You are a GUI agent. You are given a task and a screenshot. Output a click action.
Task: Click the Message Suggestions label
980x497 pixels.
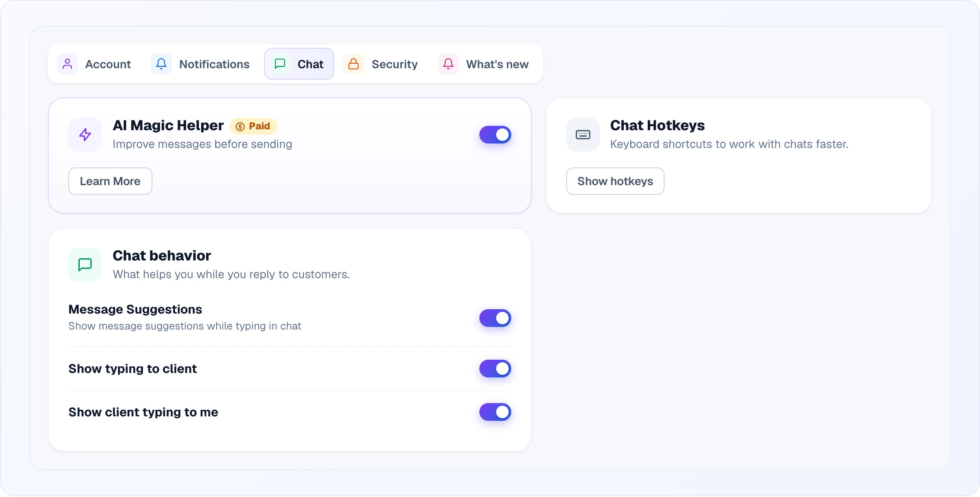135,309
